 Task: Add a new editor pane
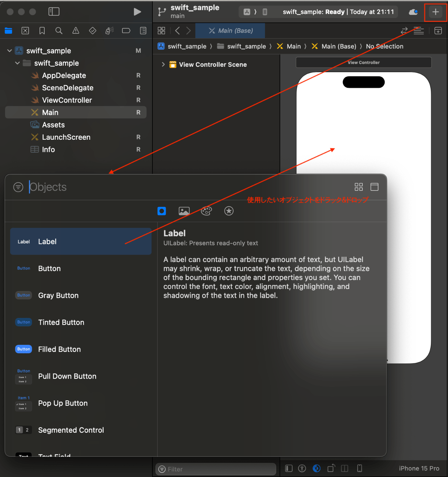pyautogui.click(x=438, y=31)
